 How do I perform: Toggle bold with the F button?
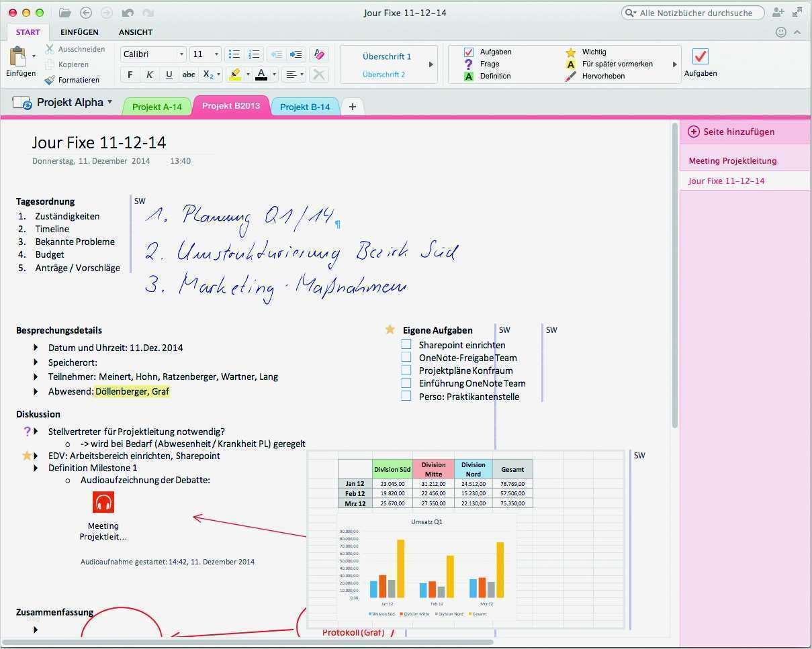[x=129, y=74]
